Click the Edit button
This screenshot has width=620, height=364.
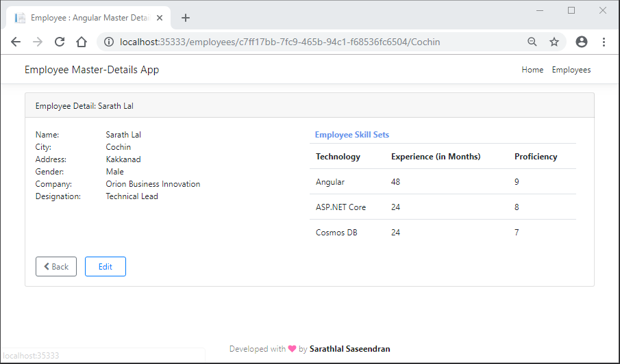click(106, 266)
